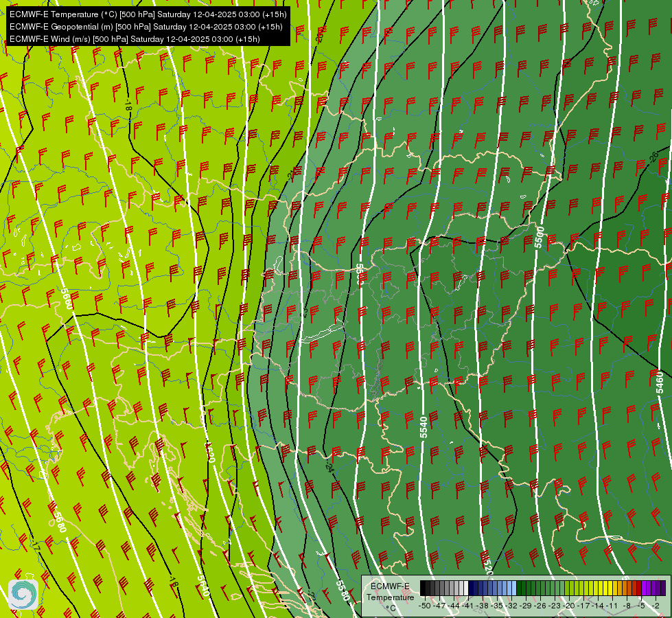Select the ECMWF-E Wind (m/s) title line
The height and width of the screenshot is (618, 672).
point(135,39)
